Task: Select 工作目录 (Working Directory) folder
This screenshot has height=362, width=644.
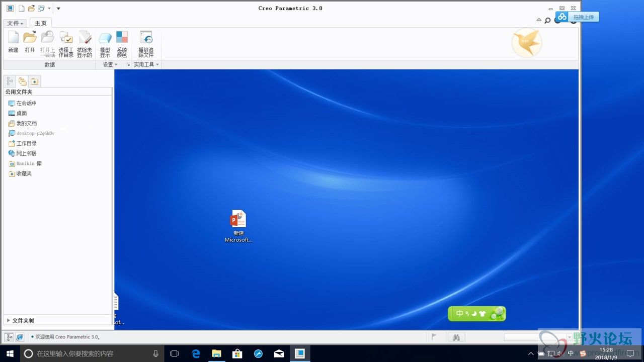Action: coord(22,143)
